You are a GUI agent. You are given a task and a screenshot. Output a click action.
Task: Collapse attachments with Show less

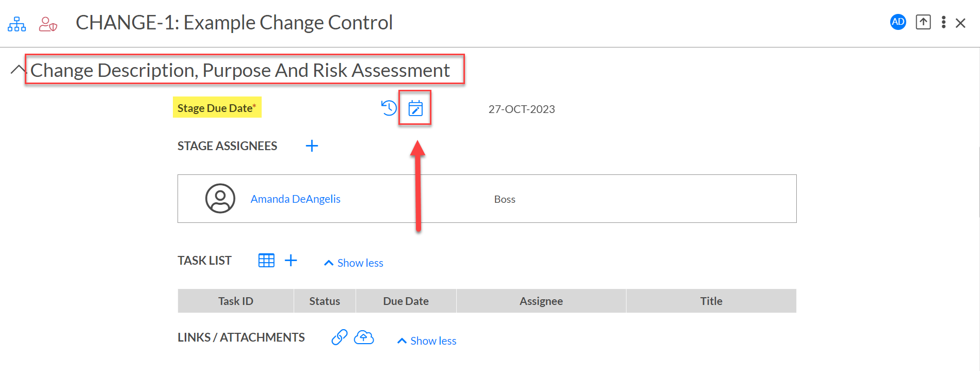click(427, 341)
